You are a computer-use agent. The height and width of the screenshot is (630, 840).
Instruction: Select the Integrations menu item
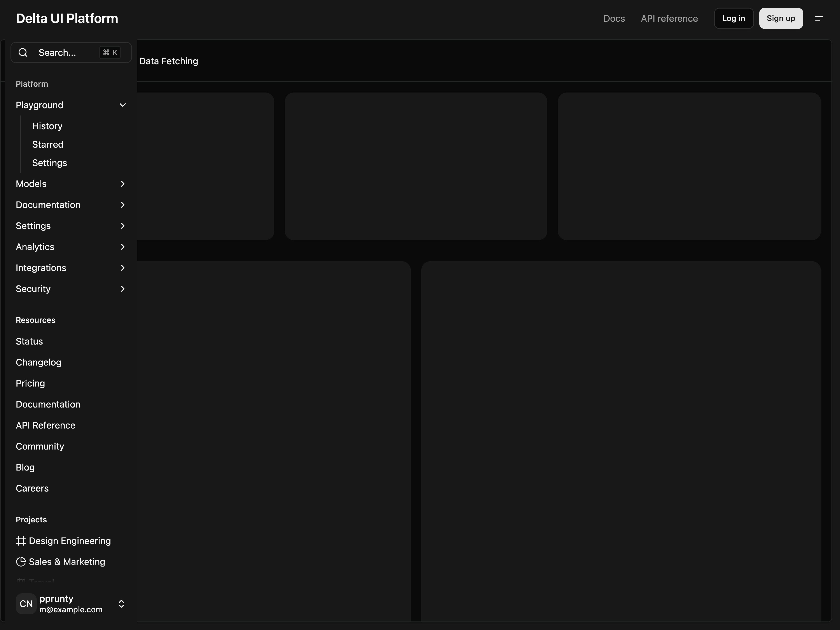point(71,268)
